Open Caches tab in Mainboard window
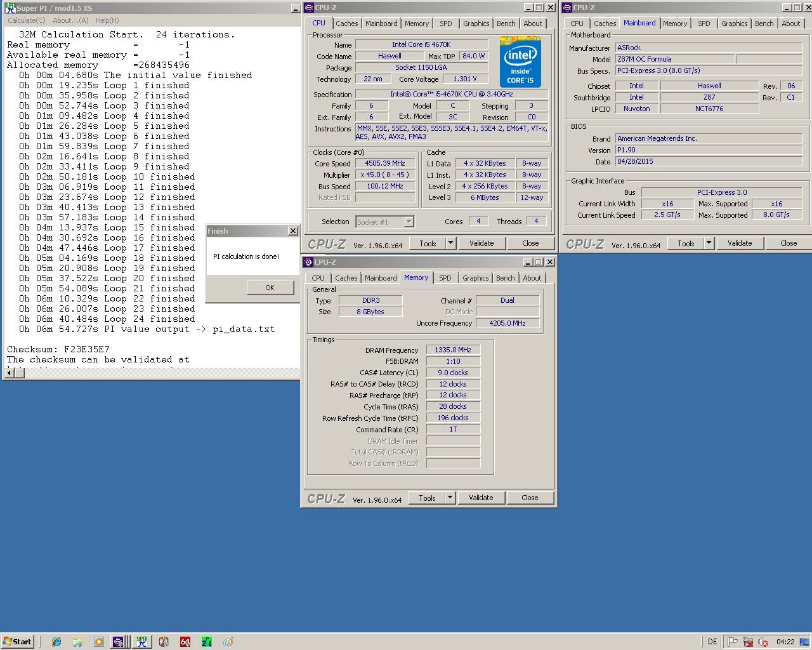This screenshot has height=650, width=812. (x=605, y=23)
